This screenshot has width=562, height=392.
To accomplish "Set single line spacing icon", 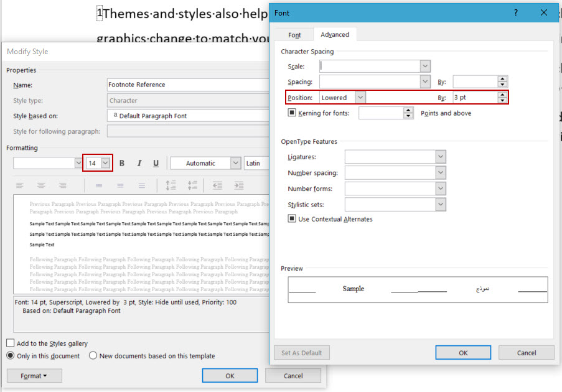I will 99,185.
